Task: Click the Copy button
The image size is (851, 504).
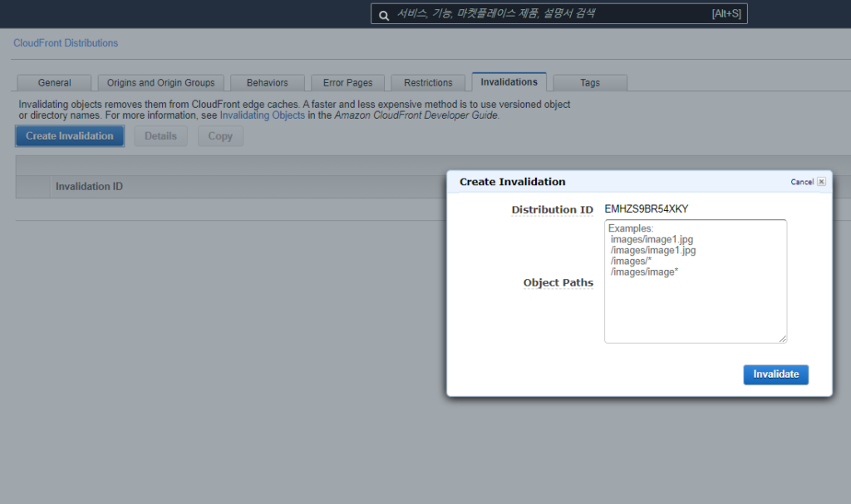Action: (220, 136)
